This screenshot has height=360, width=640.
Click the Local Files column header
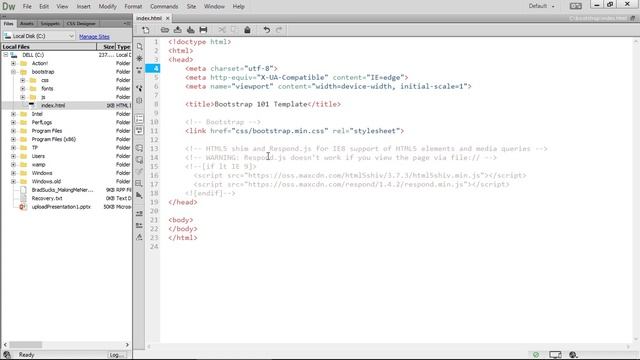[49, 47]
